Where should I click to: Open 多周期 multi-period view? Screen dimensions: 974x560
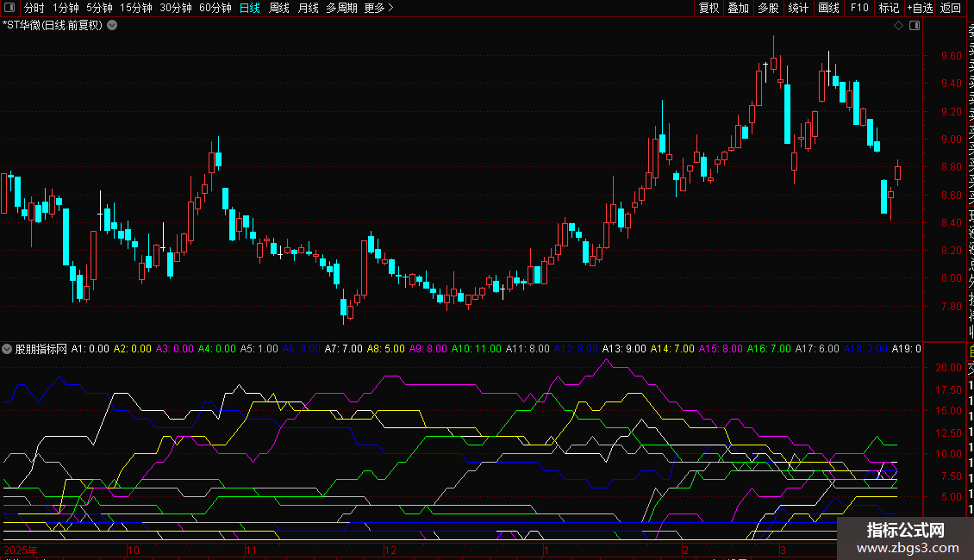coord(341,9)
